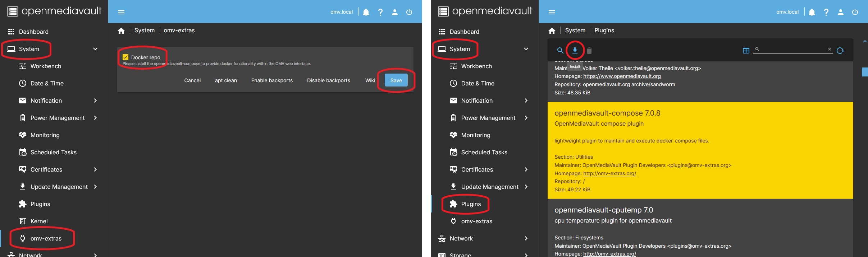Collapse the System section in the omv-extras page sidebar

(x=95, y=49)
